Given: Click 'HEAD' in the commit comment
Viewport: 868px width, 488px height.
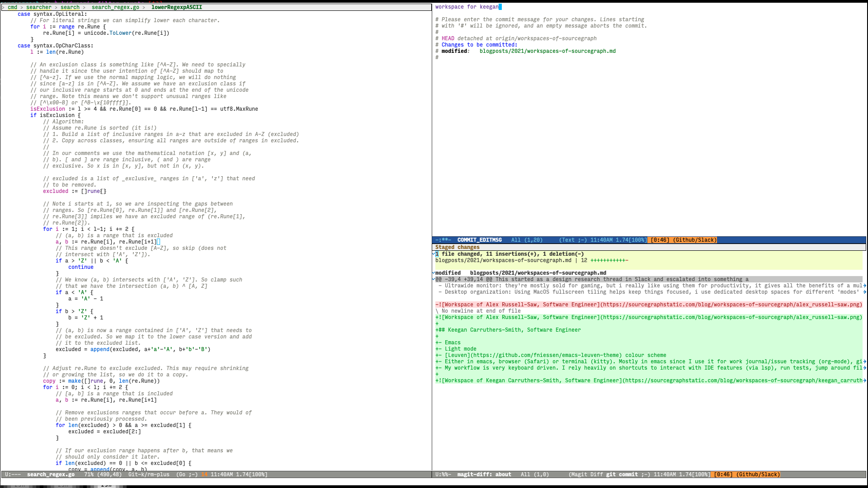Looking at the screenshot, I should click(x=448, y=38).
